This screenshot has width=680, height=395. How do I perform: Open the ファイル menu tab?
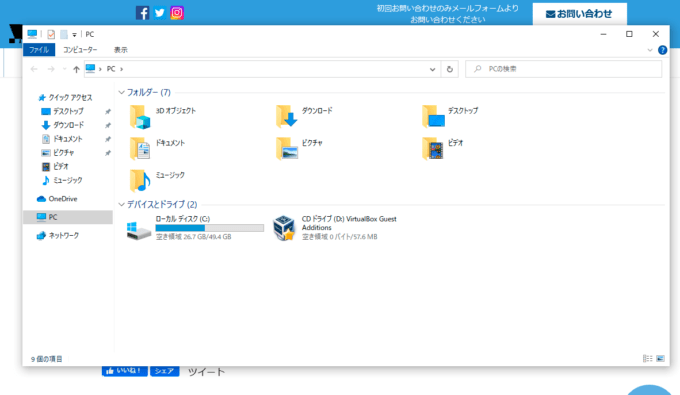coord(39,50)
